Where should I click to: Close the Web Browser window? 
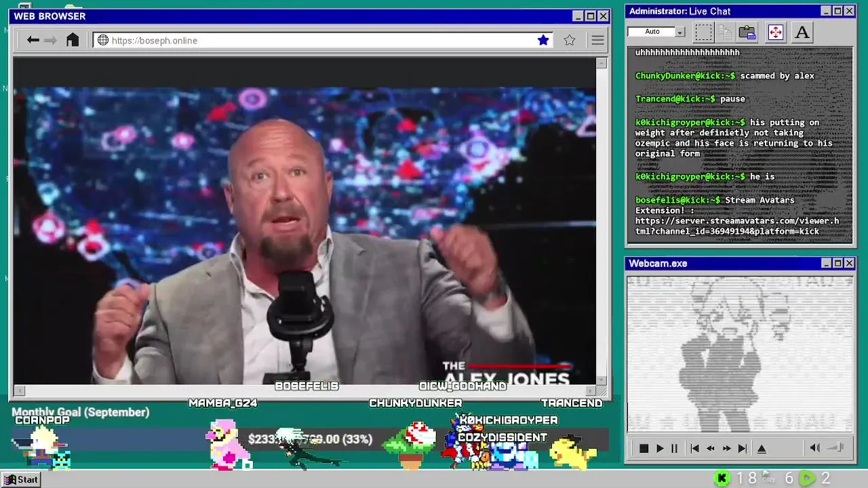coord(603,16)
